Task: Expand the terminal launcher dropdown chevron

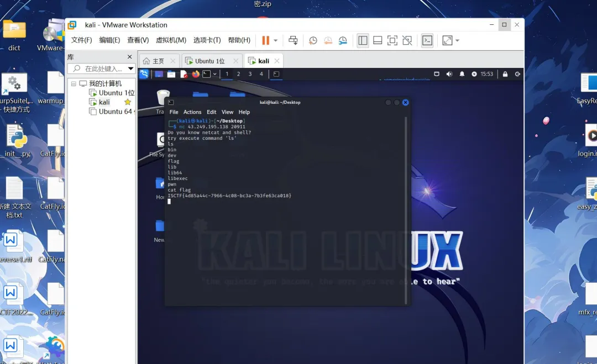Action: [x=214, y=74]
